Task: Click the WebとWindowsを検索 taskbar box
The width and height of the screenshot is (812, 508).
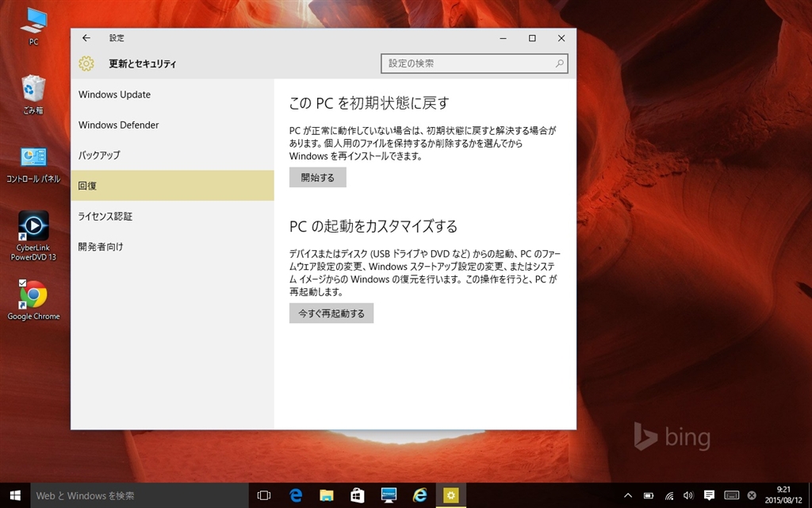Action: coord(140,495)
